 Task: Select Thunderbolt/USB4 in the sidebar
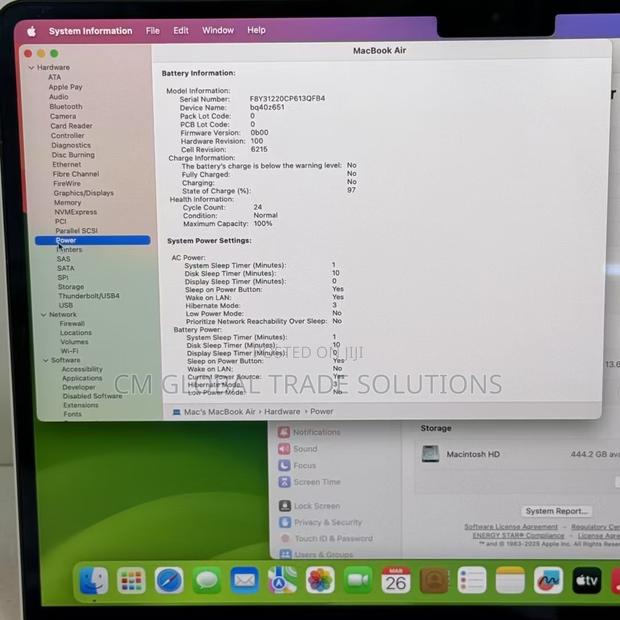coord(89,296)
